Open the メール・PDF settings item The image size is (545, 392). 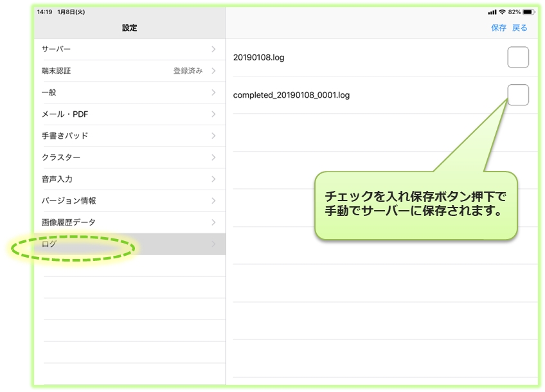point(129,114)
